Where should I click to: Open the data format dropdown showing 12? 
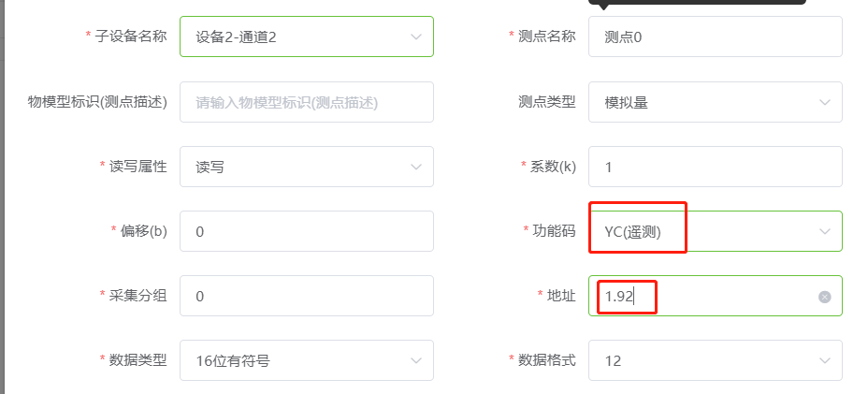coord(716,360)
